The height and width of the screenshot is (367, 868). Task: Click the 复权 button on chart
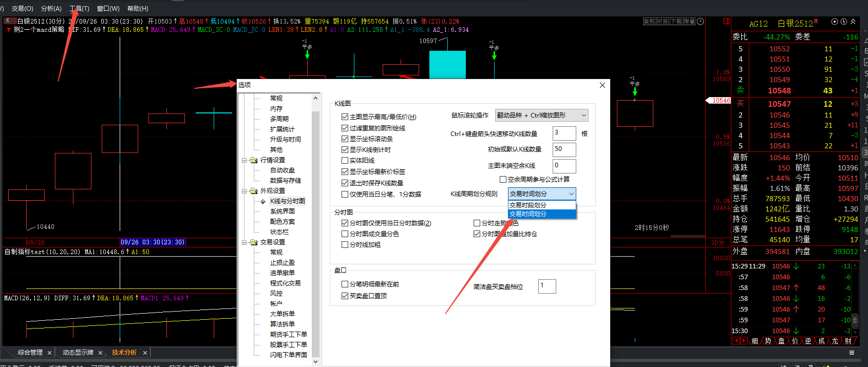pyautogui.click(x=649, y=22)
